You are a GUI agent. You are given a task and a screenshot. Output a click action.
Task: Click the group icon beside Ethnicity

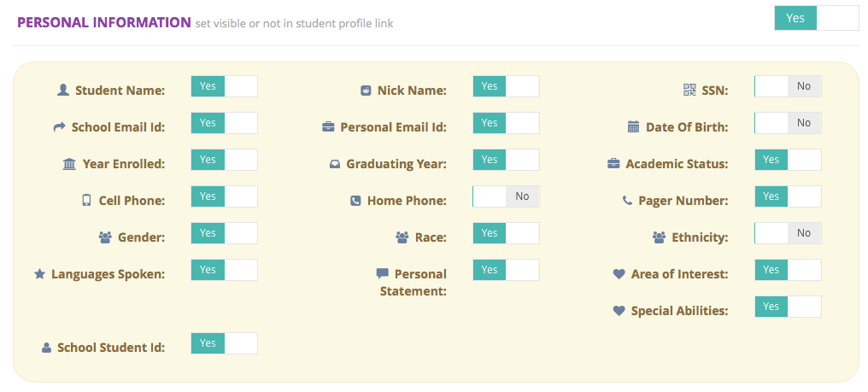tap(659, 237)
